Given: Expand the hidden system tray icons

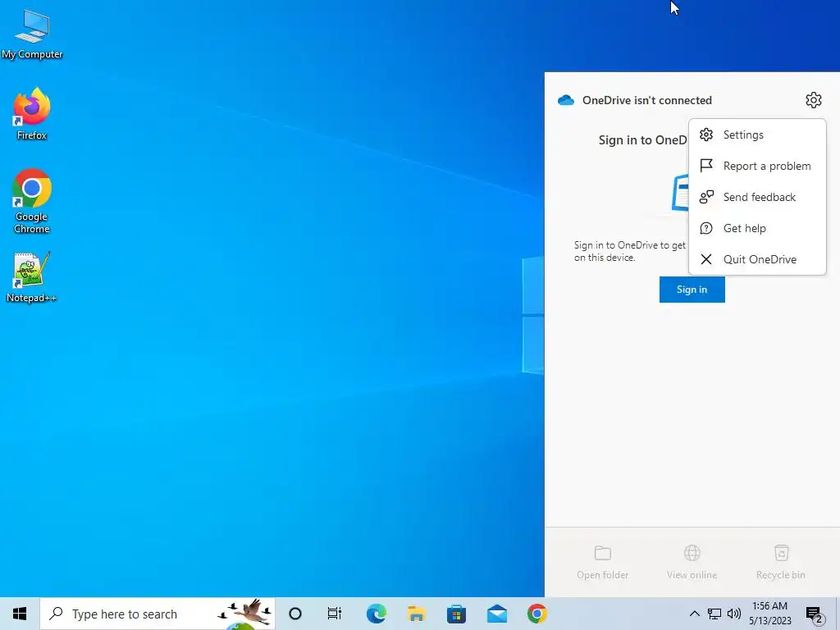Looking at the screenshot, I should [694, 614].
